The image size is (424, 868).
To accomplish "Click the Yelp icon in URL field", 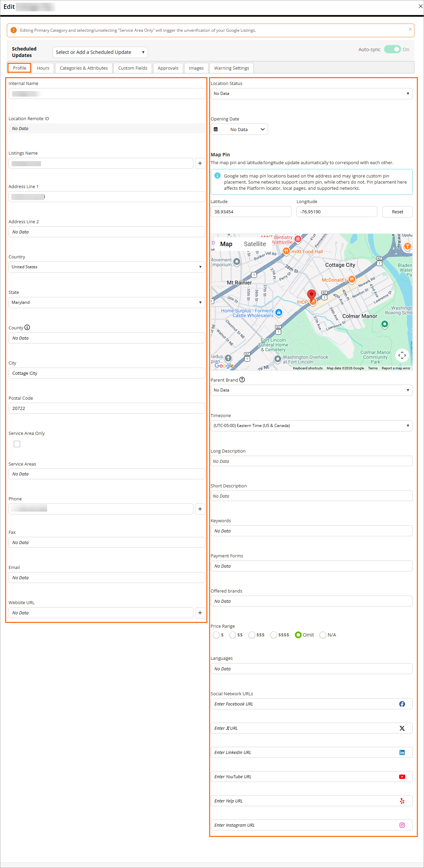I will click(402, 801).
